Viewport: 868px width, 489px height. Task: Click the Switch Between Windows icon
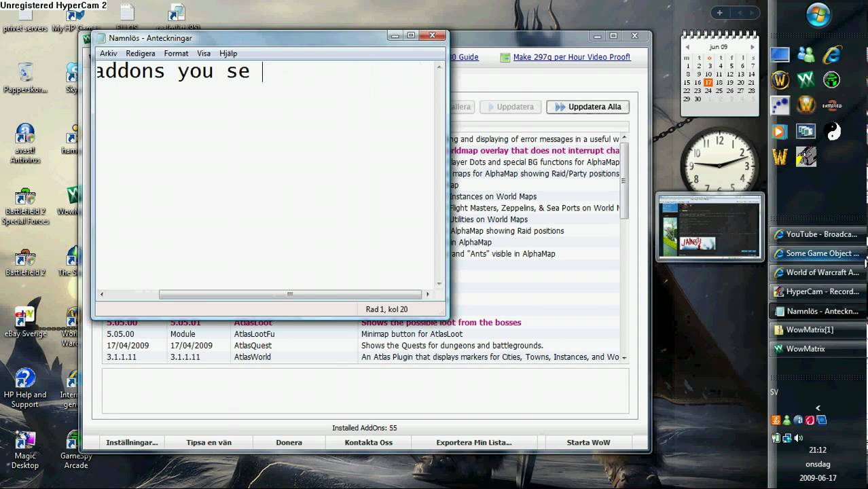tap(806, 131)
